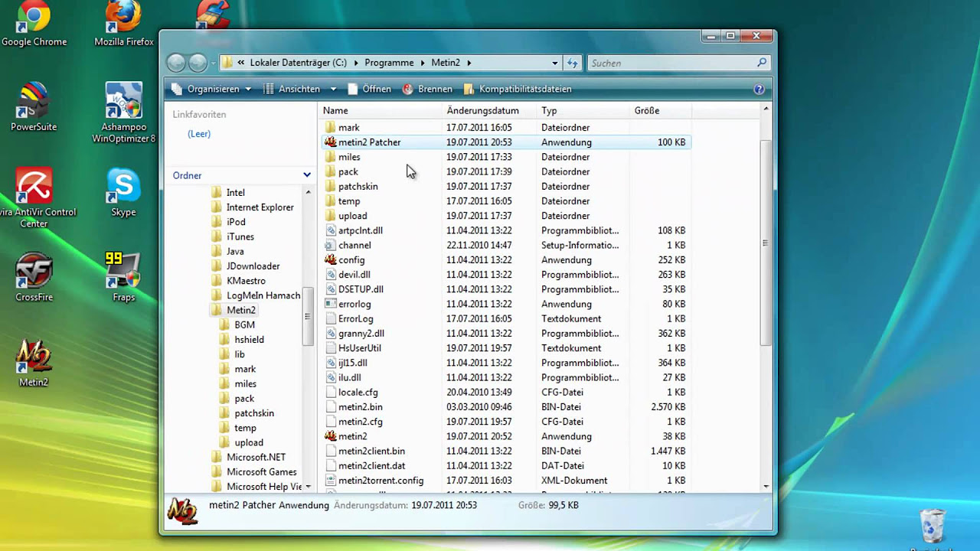Select the metin2client.dat file name
The image size is (980, 551).
coord(372,466)
